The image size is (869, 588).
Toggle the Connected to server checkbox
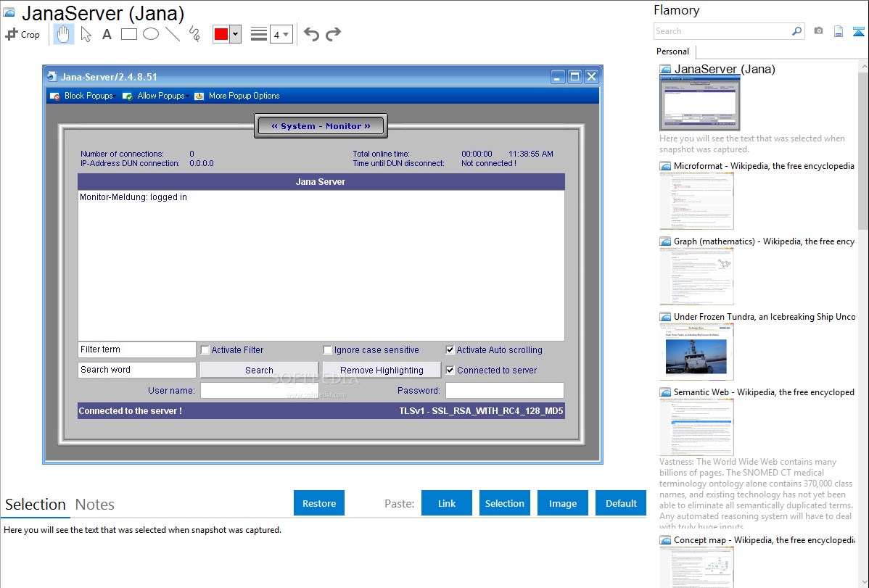point(450,370)
